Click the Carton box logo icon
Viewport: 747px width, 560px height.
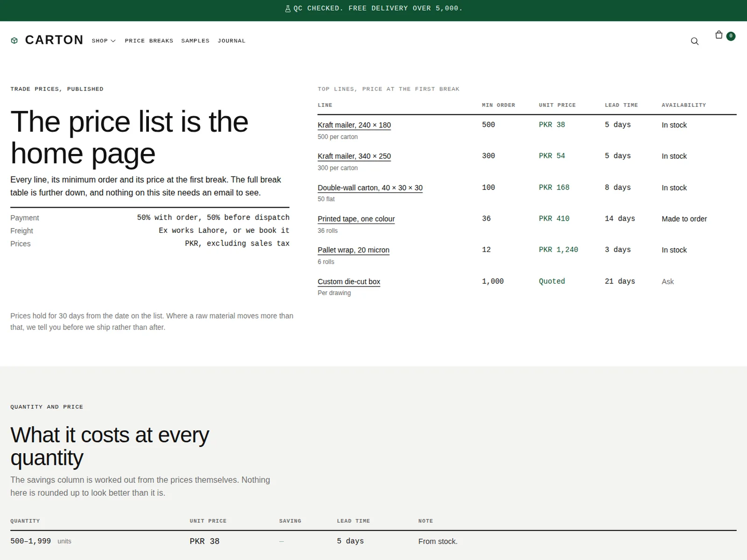coord(14,41)
